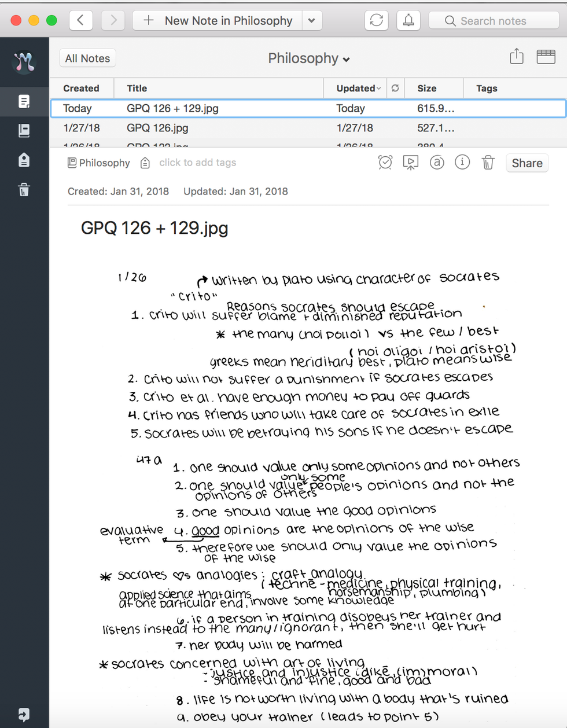Open the New Note dropdown arrow
This screenshot has height=728, width=567.
point(311,21)
